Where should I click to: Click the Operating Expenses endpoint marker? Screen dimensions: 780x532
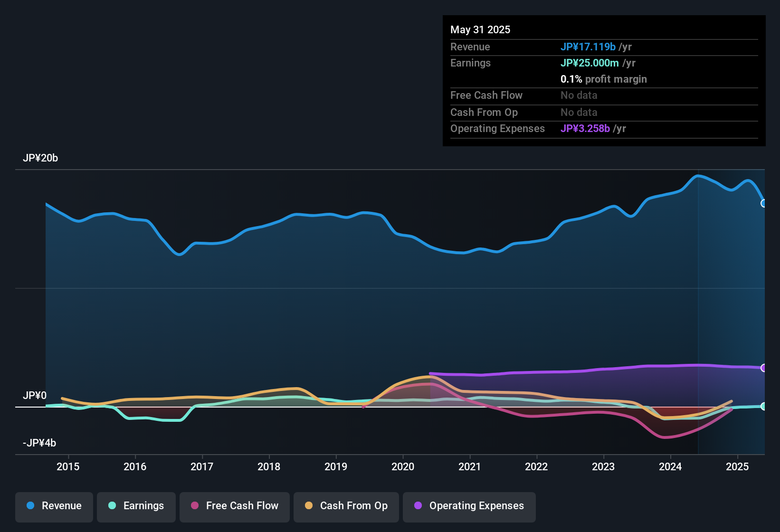tap(764, 368)
